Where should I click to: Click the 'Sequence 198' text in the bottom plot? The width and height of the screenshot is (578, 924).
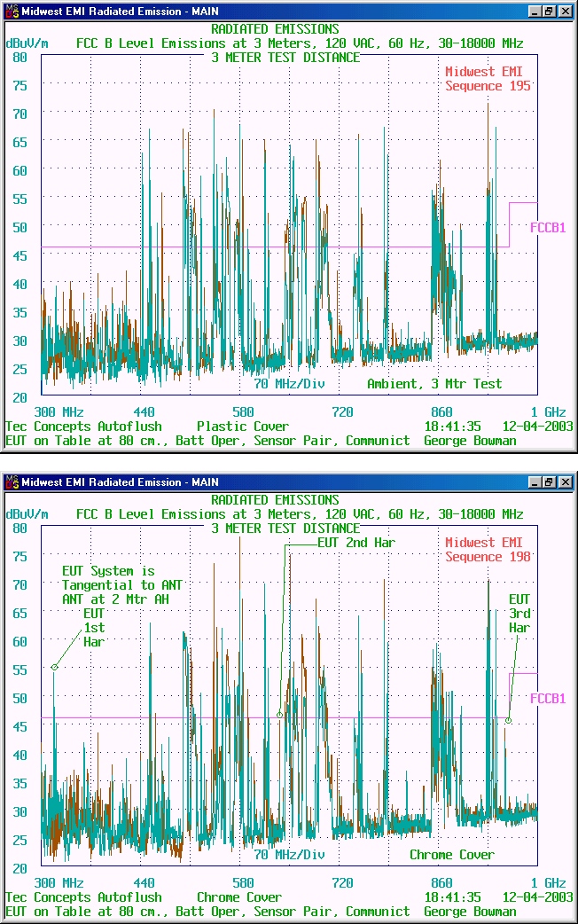[488, 557]
